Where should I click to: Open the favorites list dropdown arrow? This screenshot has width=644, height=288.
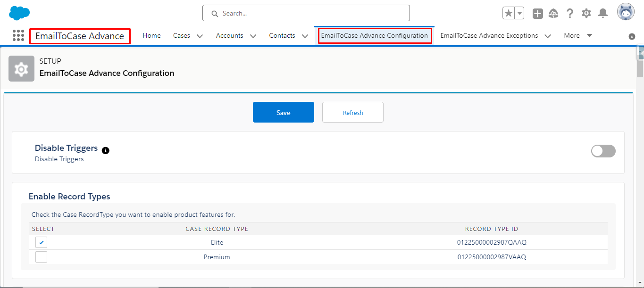[519, 13]
